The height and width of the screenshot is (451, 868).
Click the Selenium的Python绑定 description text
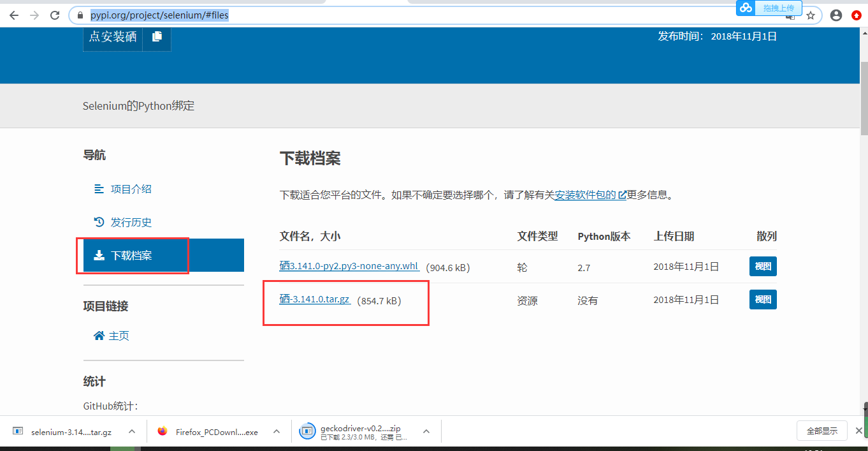pos(138,106)
